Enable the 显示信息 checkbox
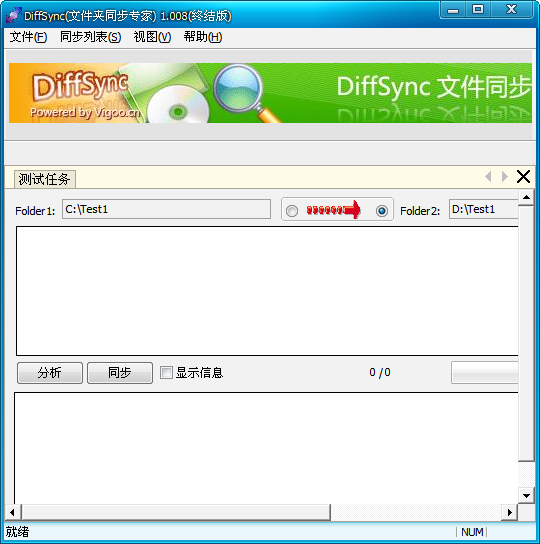Image resolution: width=540 pixels, height=544 pixels. pos(166,373)
